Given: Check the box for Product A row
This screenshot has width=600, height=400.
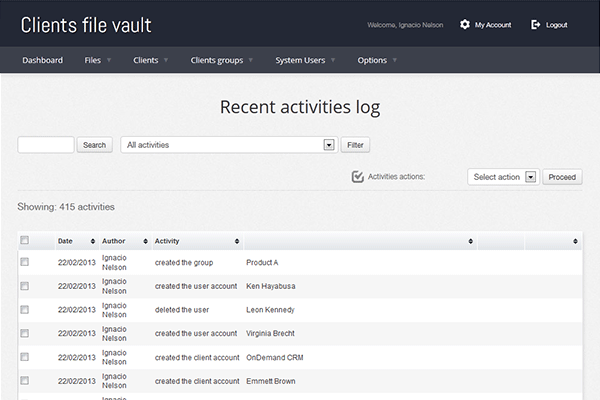Looking at the screenshot, I should [x=25, y=262].
